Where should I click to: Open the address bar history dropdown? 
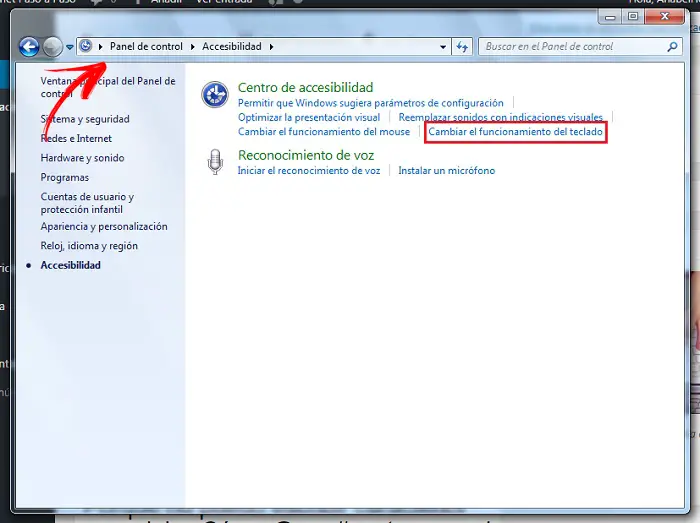(x=443, y=46)
